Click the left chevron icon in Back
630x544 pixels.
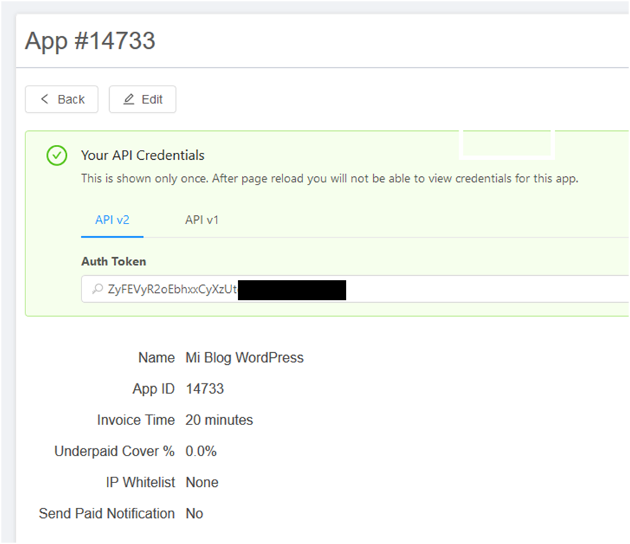(x=45, y=99)
